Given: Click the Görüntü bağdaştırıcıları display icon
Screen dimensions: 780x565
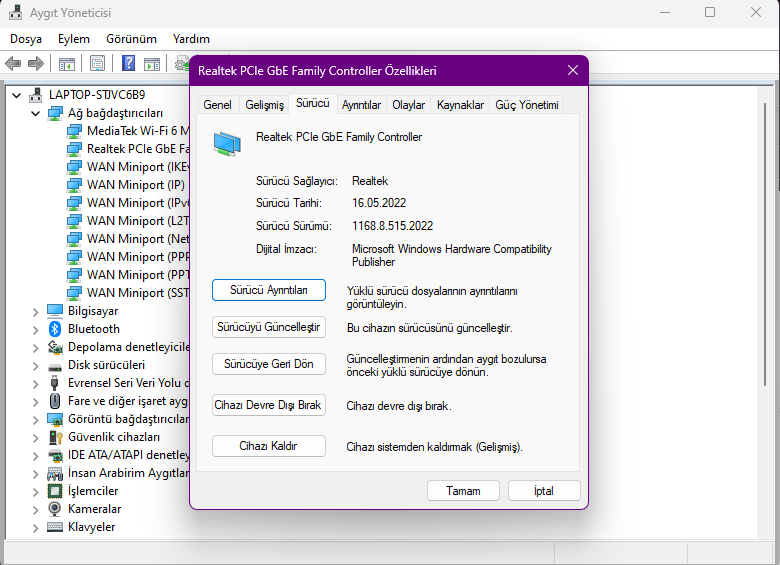Looking at the screenshot, I should [55, 419].
